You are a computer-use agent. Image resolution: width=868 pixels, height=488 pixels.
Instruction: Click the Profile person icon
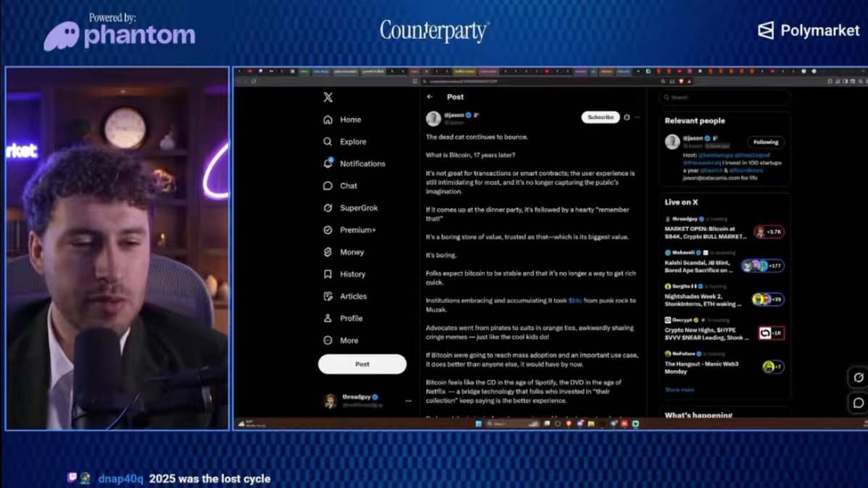pyautogui.click(x=328, y=318)
